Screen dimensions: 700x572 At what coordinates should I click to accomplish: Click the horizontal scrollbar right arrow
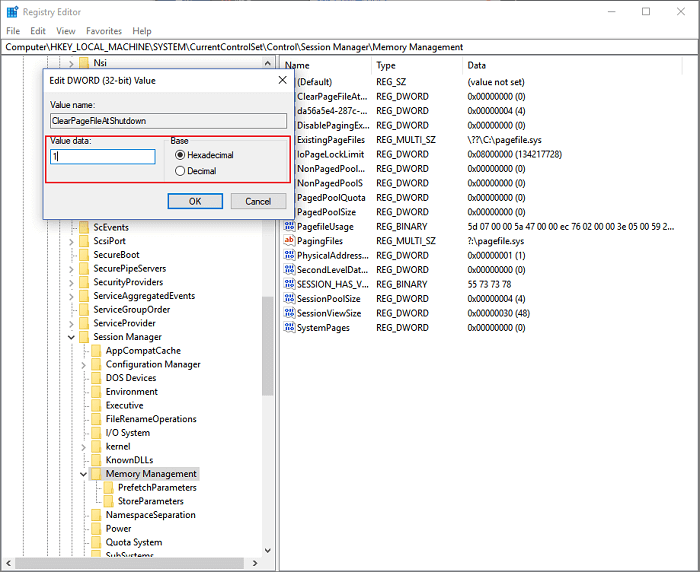pos(255,563)
